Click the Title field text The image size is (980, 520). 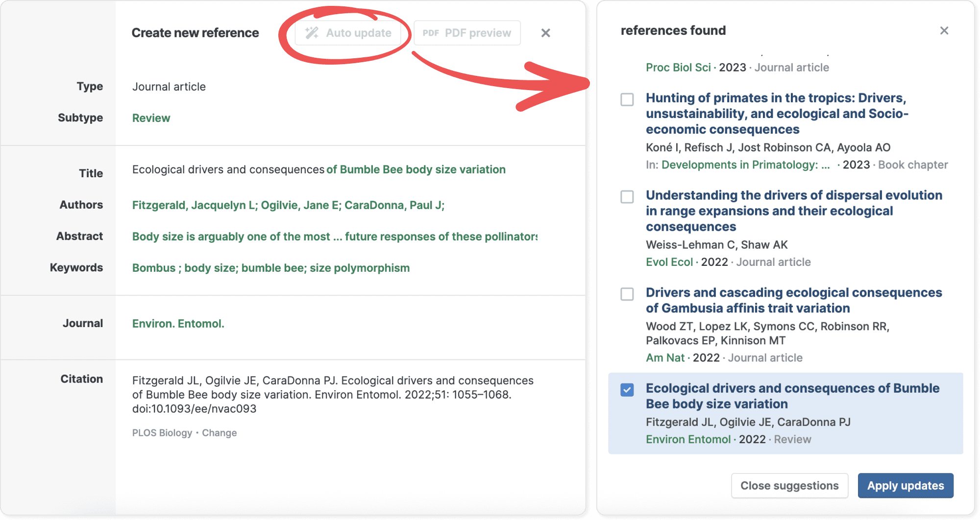pos(318,169)
